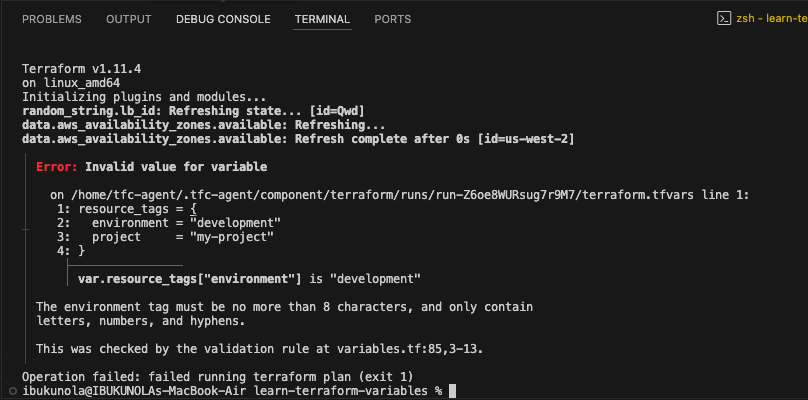Focus the terminal prompt cursor block

click(452, 391)
